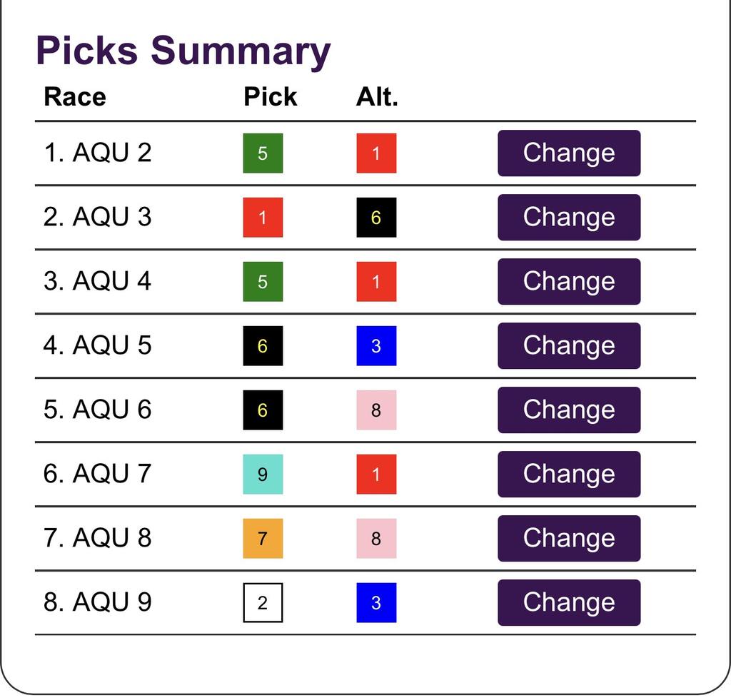The image size is (731, 700).
Task: Click the 1. AQU 2 race label
Action: (98, 153)
